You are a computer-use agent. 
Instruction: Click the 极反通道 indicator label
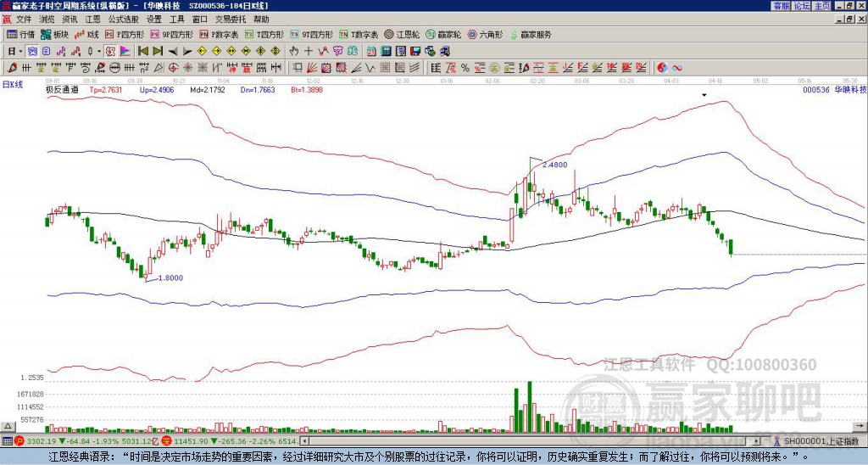click(62, 89)
